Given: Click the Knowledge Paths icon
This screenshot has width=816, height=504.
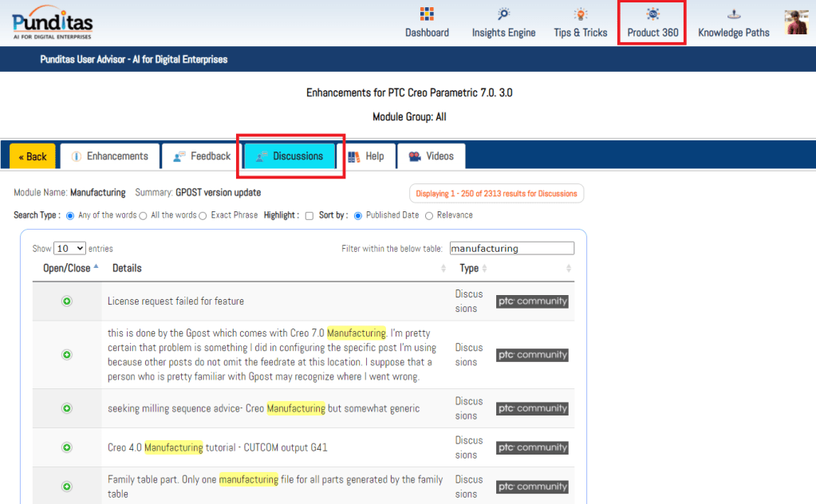Looking at the screenshot, I should click(733, 15).
